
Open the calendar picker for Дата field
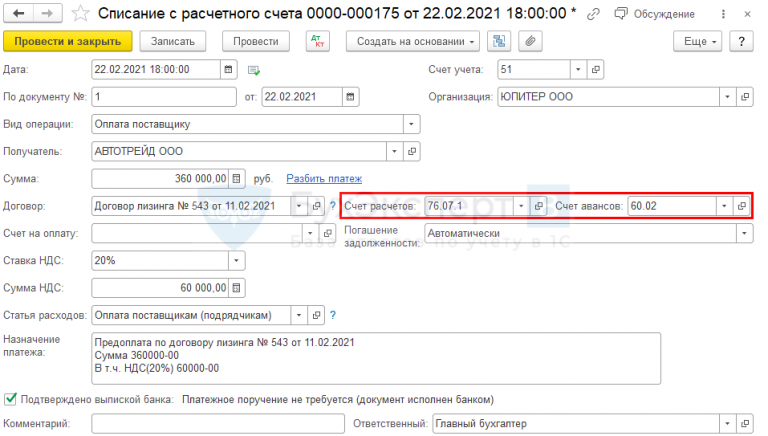tap(228, 70)
